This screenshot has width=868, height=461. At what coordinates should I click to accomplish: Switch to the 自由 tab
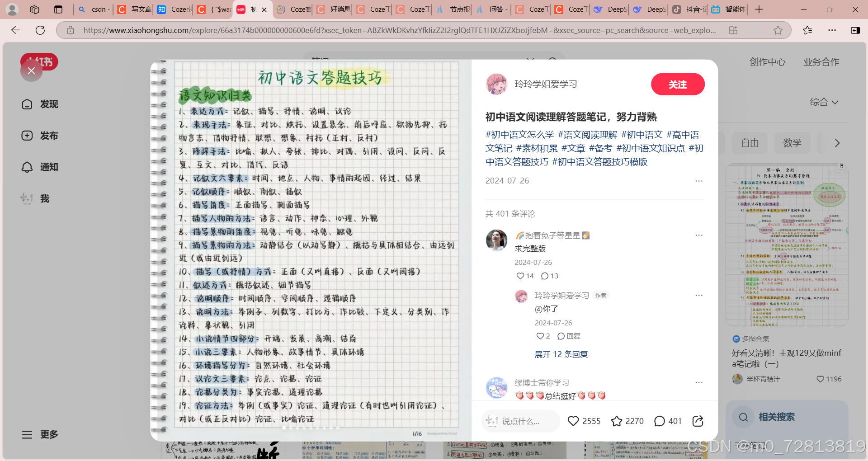pos(749,143)
